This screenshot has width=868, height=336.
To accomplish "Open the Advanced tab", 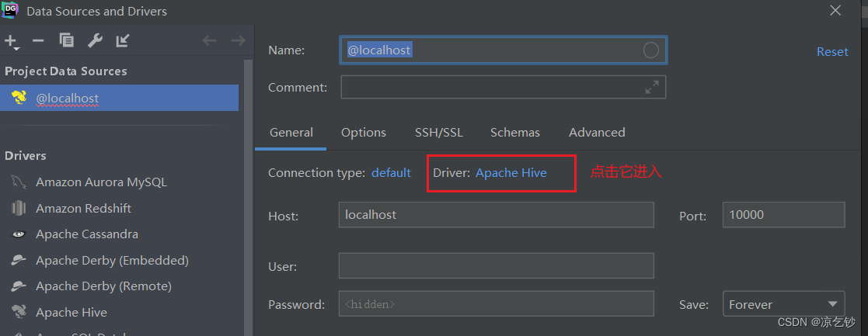I will (597, 133).
